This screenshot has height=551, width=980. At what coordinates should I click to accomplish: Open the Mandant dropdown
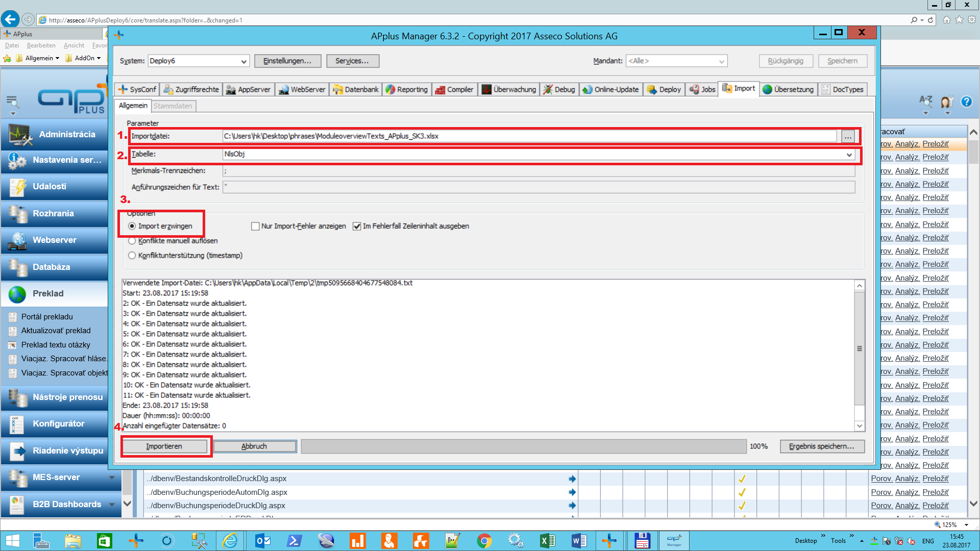721,61
